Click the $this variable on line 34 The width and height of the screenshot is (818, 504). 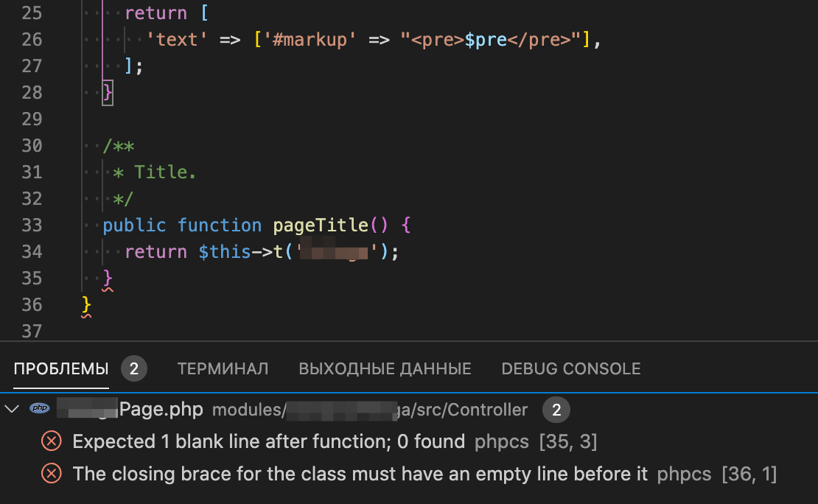pyautogui.click(x=225, y=252)
